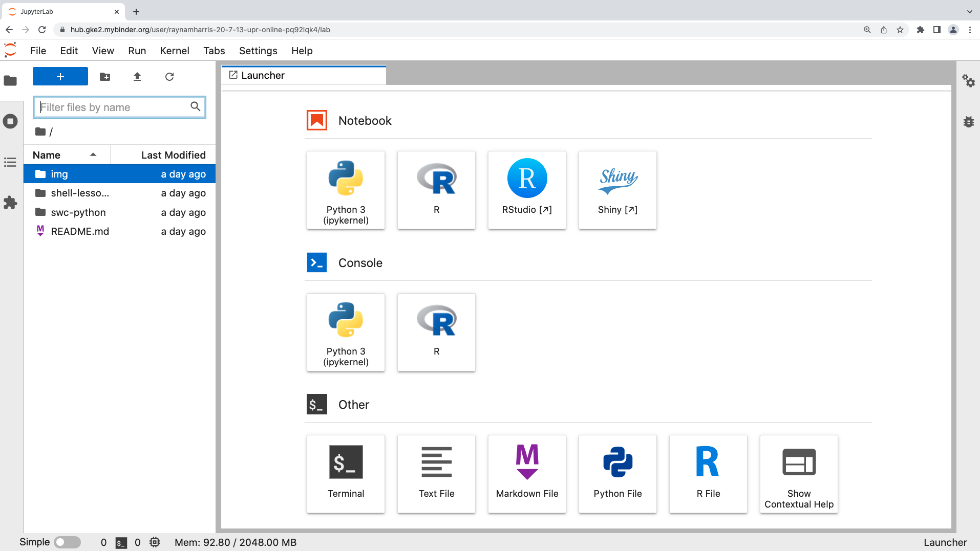Launch an R notebook
The image size is (980, 551).
[436, 190]
